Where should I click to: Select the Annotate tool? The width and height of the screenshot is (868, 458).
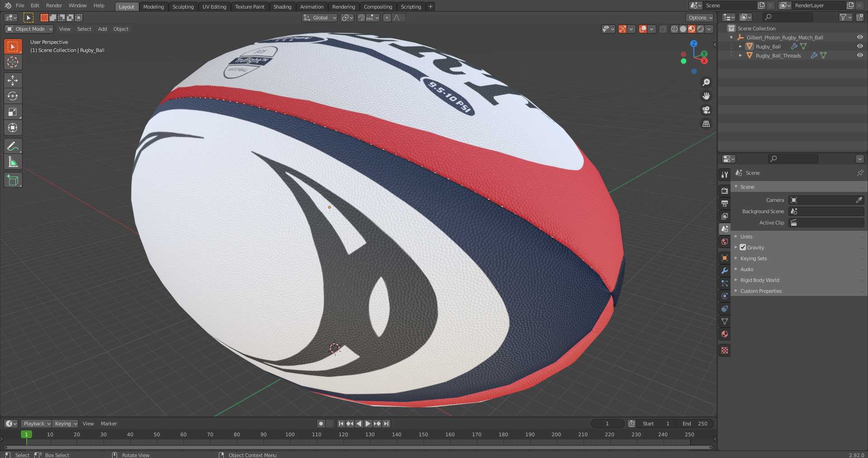pos(13,146)
